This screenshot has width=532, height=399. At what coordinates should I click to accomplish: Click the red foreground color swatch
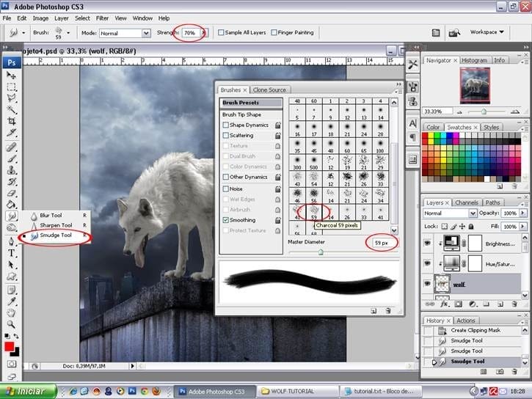click(9, 346)
